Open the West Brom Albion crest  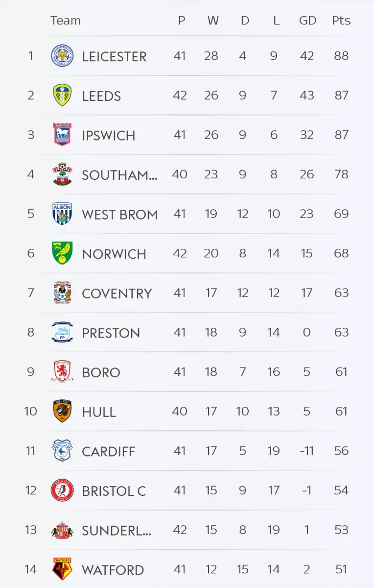[x=62, y=214]
